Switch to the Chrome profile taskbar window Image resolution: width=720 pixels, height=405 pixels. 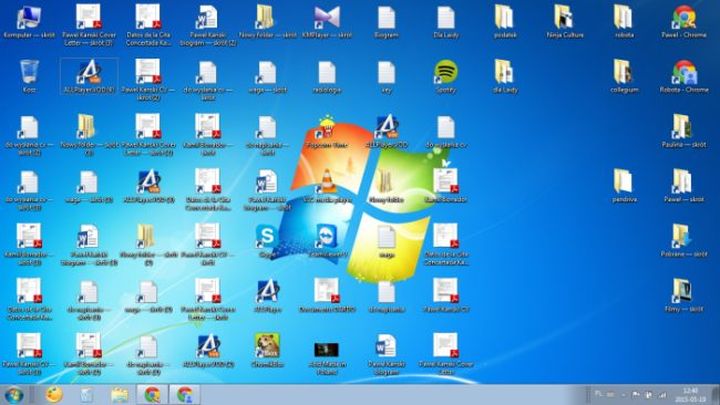pos(185,395)
